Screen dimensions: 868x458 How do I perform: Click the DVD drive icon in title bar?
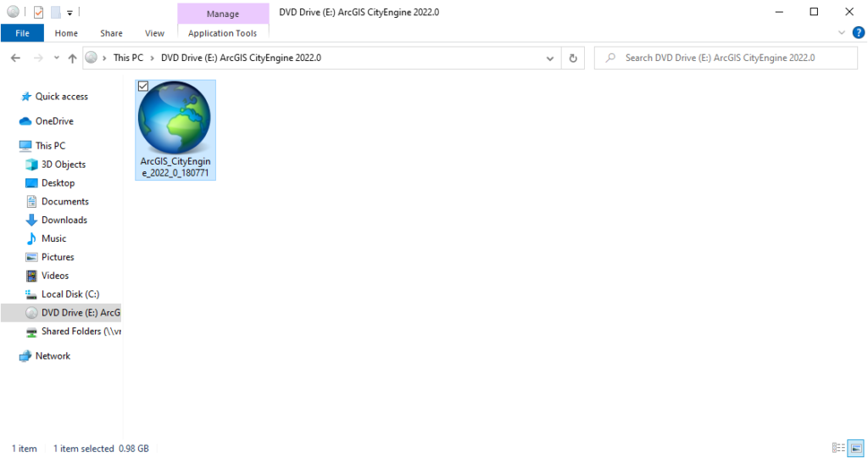click(14, 12)
